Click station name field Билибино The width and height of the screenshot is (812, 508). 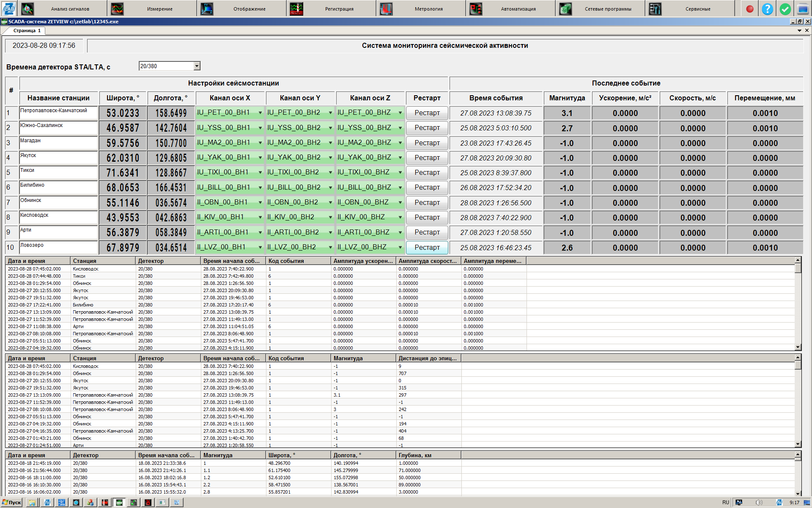[x=58, y=187]
